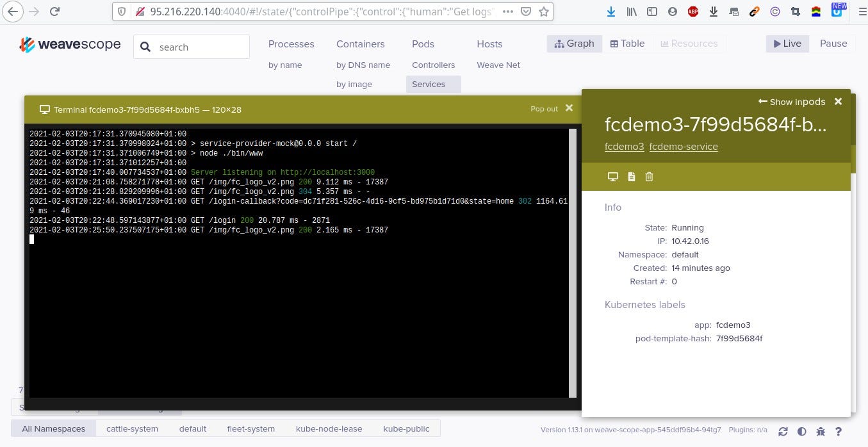This screenshot has width=868, height=447.
Task: Select Containers by DNS name
Action: [363, 65]
